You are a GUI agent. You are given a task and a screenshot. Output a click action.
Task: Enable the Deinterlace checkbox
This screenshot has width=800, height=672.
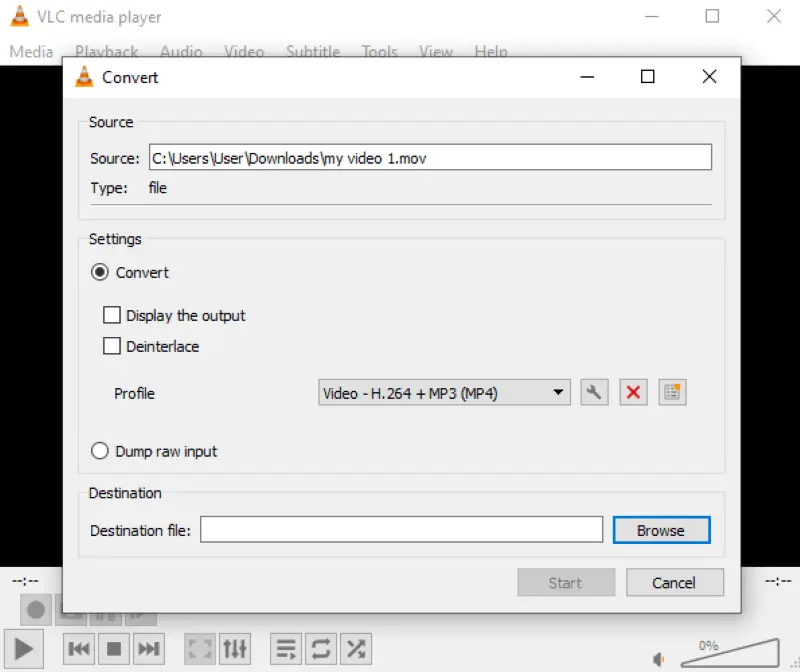pos(112,345)
